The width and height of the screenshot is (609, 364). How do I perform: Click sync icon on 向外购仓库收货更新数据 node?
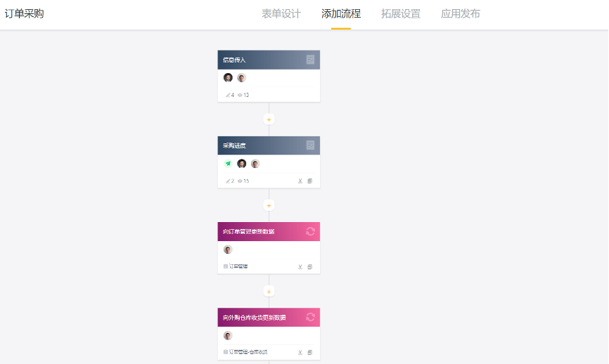(x=310, y=317)
